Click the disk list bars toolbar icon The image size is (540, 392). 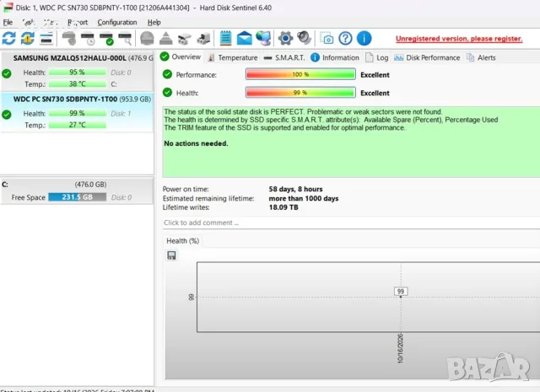click(x=46, y=38)
